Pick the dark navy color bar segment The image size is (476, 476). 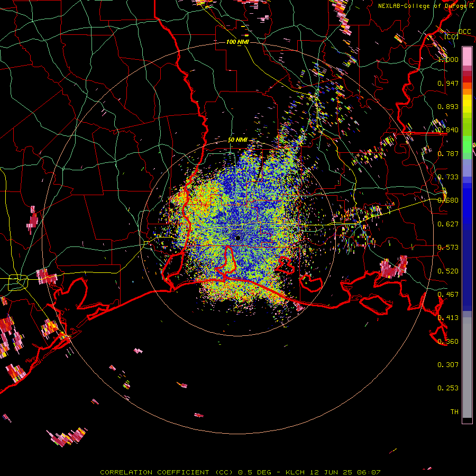click(467, 267)
